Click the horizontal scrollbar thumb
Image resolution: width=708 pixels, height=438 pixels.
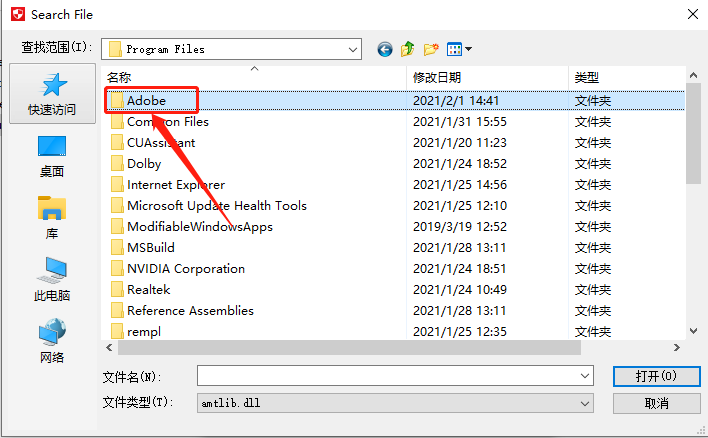(349, 347)
